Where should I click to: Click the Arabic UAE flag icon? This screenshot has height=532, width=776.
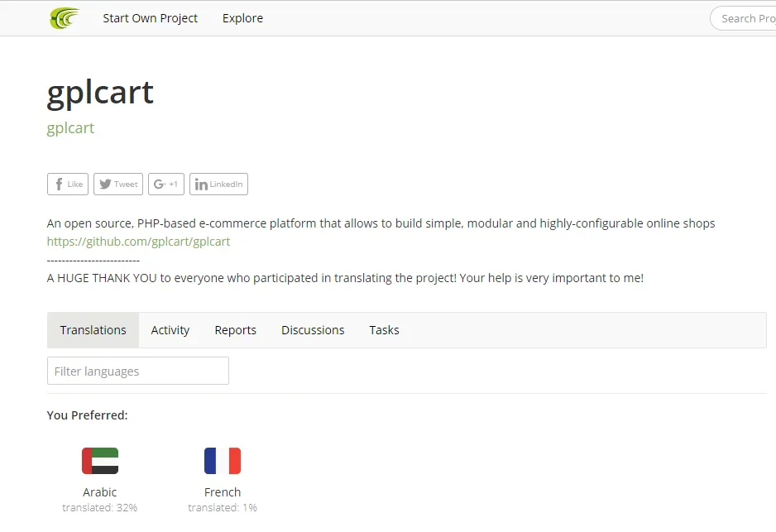100,461
